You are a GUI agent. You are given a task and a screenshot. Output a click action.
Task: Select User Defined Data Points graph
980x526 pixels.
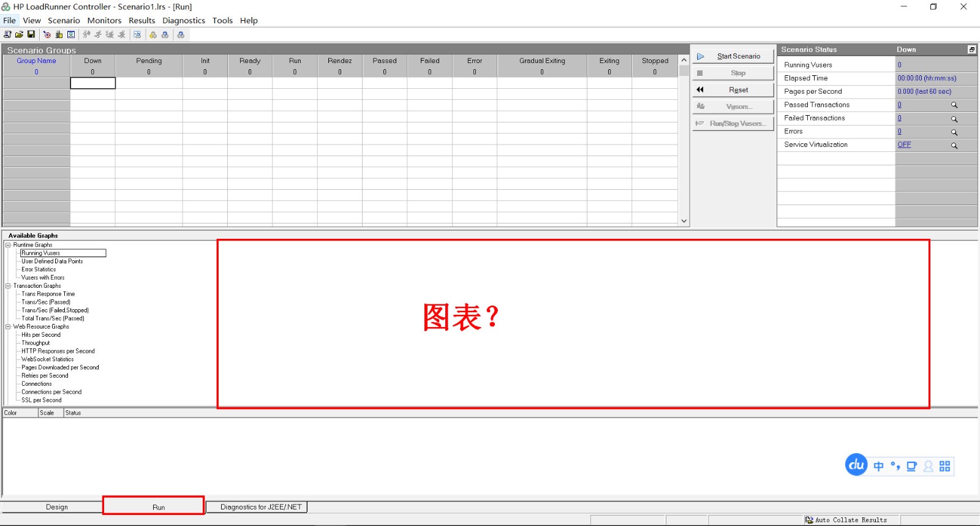pyautogui.click(x=52, y=261)
